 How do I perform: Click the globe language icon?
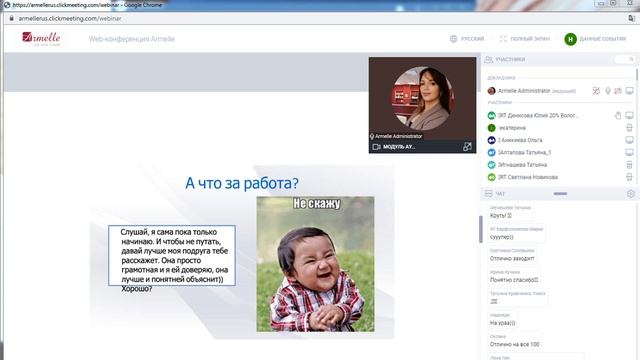[453, 39]
